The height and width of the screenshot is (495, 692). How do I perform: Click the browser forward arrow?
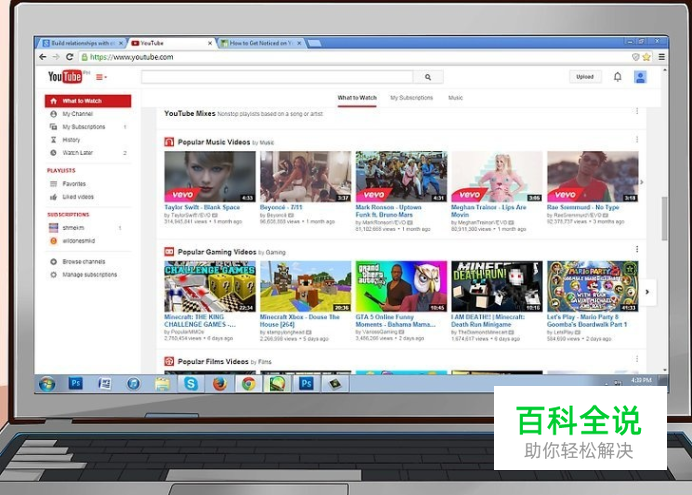point(56,57)
